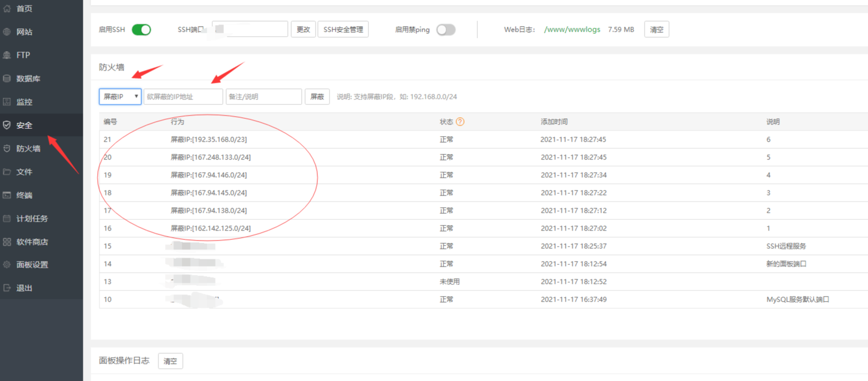Click timestamp 2021-11-17 18:25:37
Image resolution: width=868 pixels, height=381 pixels.
tap(573, 246)
